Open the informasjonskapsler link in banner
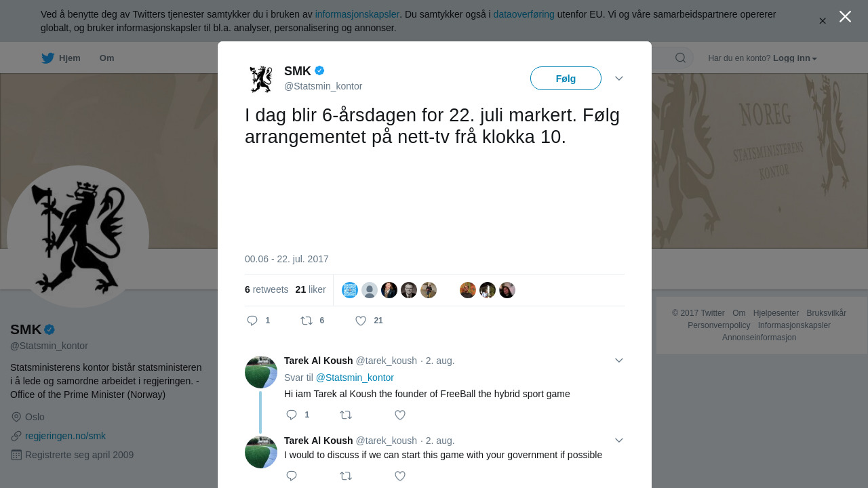 tap(357, 14)
